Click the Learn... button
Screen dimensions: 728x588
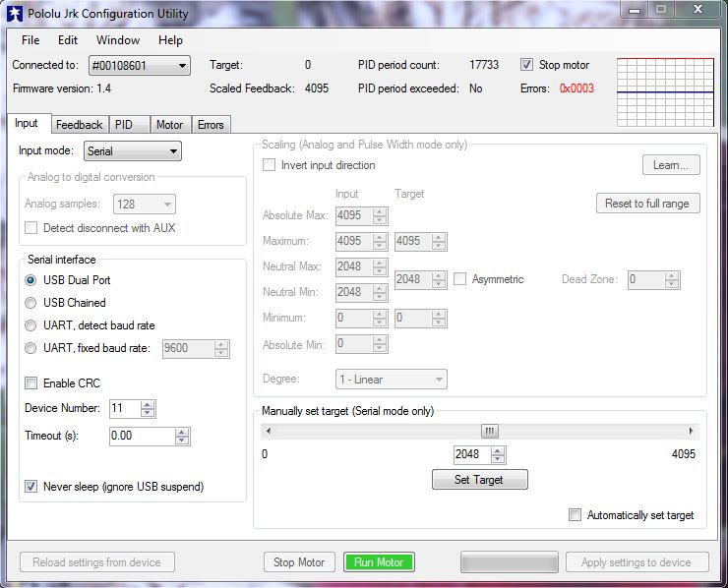[671, 165]
